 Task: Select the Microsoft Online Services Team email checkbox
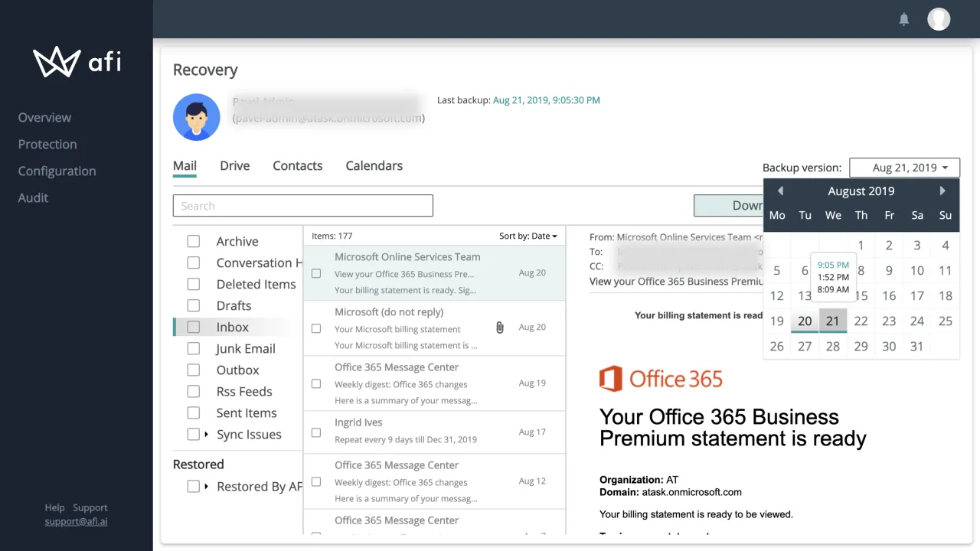click(x=316, y=273)
